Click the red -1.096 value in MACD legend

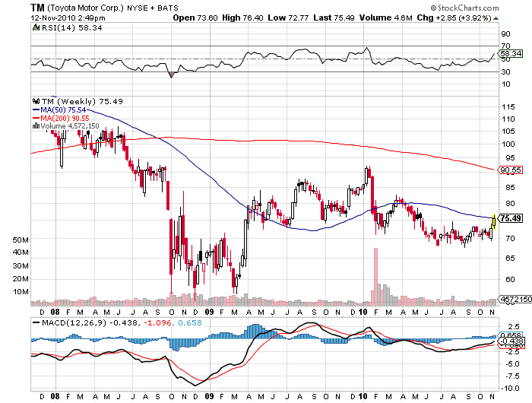tap(157, 322)
